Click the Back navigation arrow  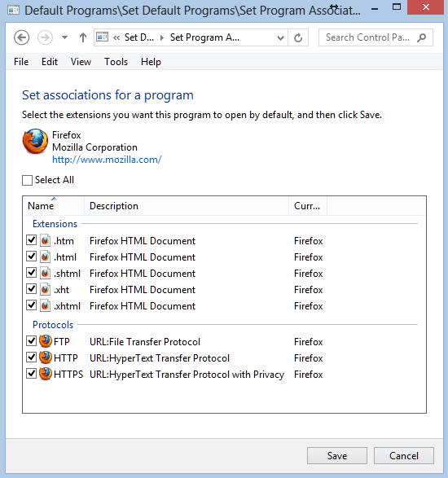(22, 37)
